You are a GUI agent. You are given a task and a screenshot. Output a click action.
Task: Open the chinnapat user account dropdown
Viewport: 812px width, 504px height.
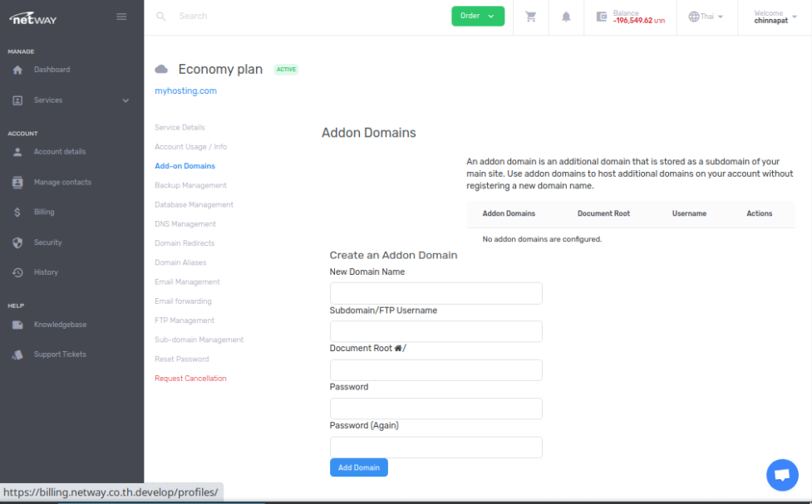point(774,17)
